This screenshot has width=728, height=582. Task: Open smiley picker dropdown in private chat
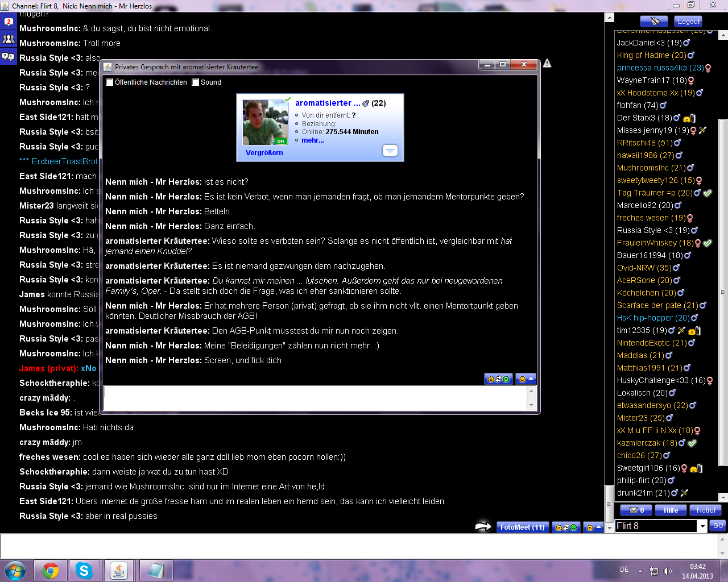[526, 379]
